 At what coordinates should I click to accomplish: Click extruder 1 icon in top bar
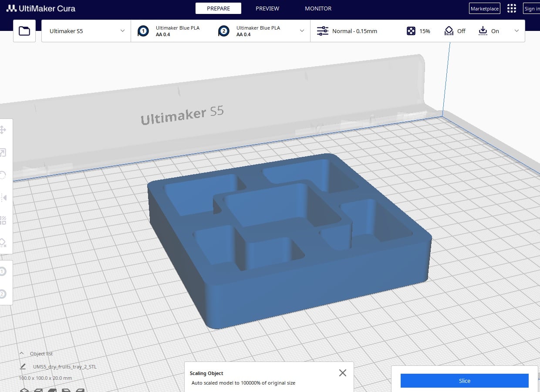pos(143,31)
